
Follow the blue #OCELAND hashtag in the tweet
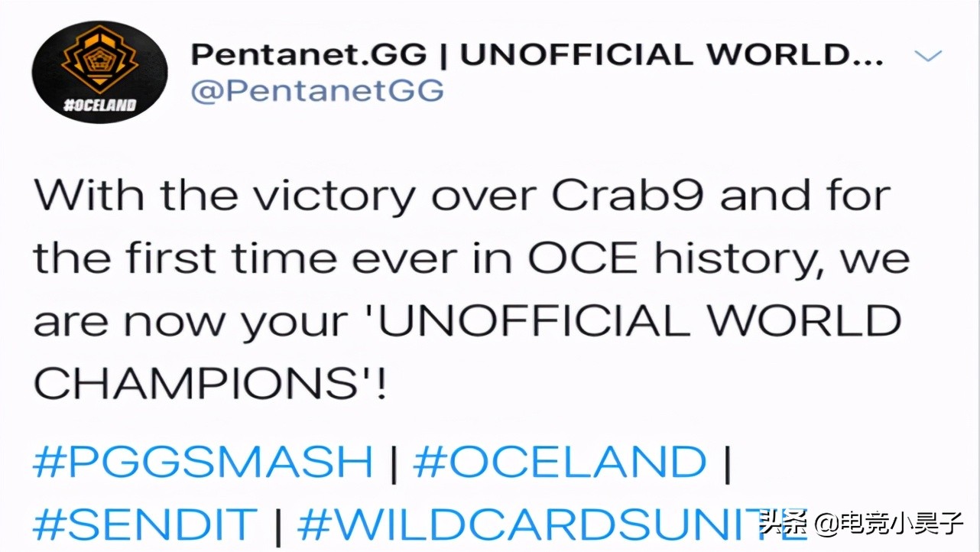560,462
